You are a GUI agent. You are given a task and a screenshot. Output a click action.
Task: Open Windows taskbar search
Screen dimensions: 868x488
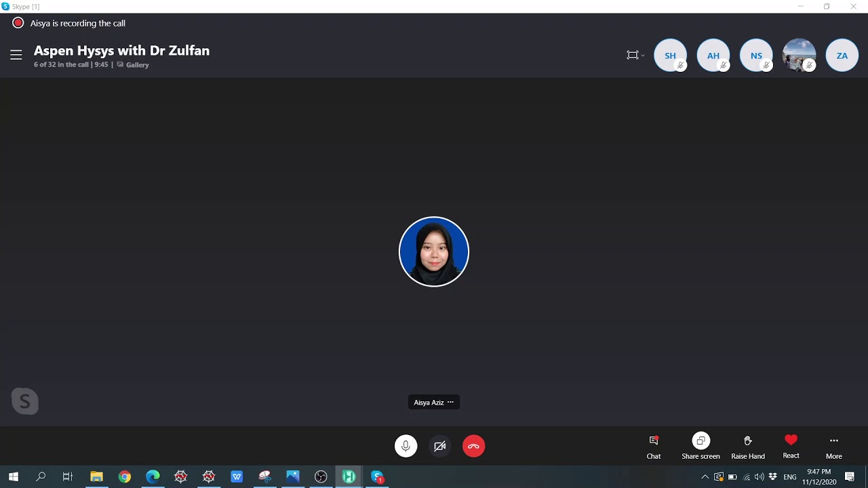[41, 477]
